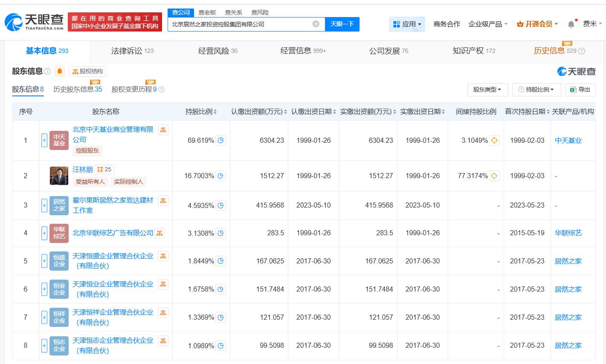Screen dimensions: 606x364
Task: Expand row for 霍尔果斯居然之家致达建材工作室
Action: [44, 205]
